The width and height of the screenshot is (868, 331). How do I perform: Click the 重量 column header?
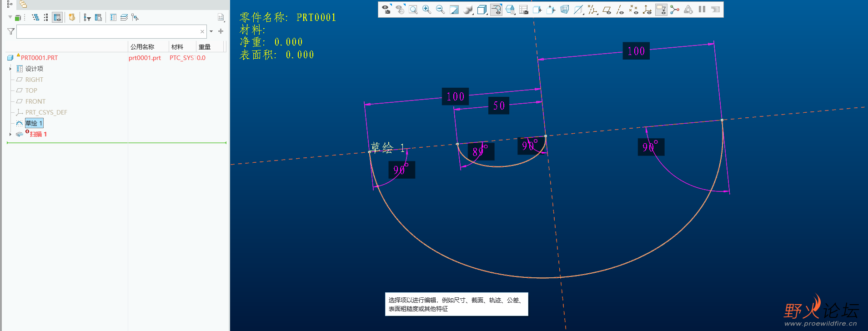[x=205, y=47]
